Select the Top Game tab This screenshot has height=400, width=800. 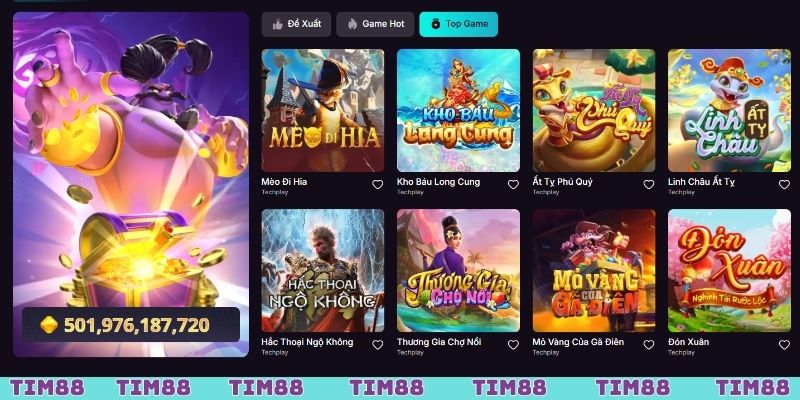pos(459,24)
